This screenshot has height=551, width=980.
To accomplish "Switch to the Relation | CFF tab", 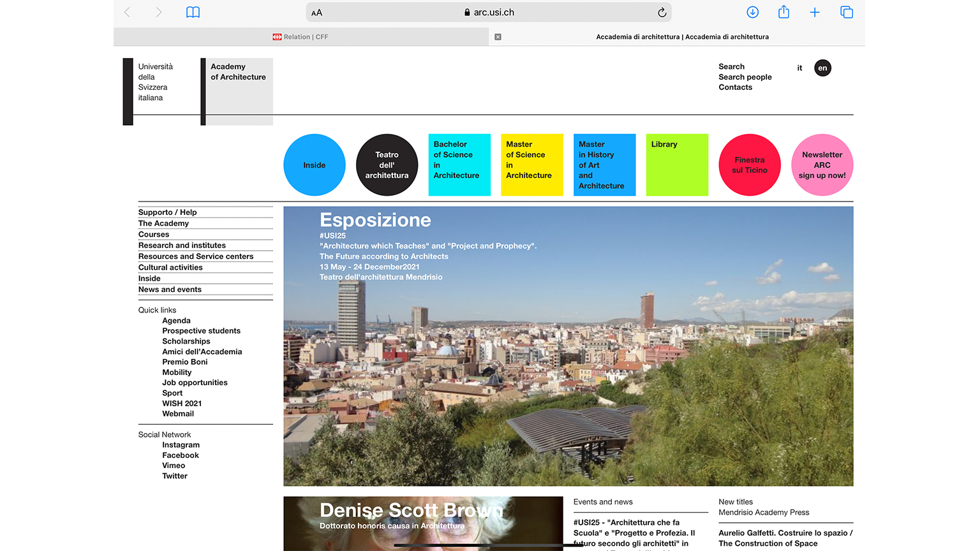I will tap(301, 37).
